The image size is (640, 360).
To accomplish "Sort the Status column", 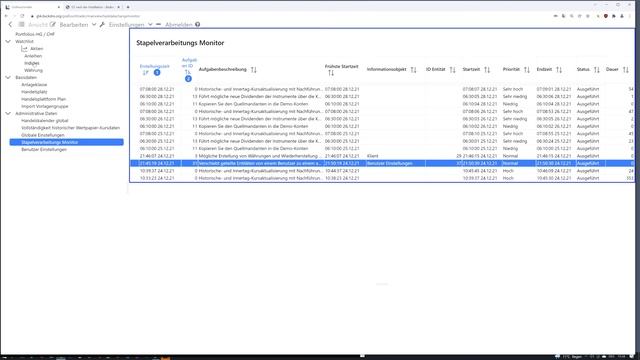I will tap(597, 70).
